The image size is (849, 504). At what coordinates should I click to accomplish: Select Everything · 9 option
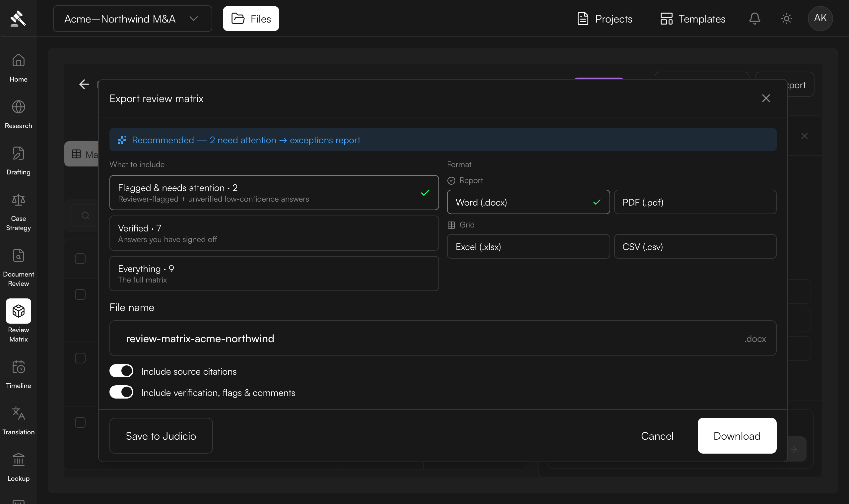[x=274, y=274]
